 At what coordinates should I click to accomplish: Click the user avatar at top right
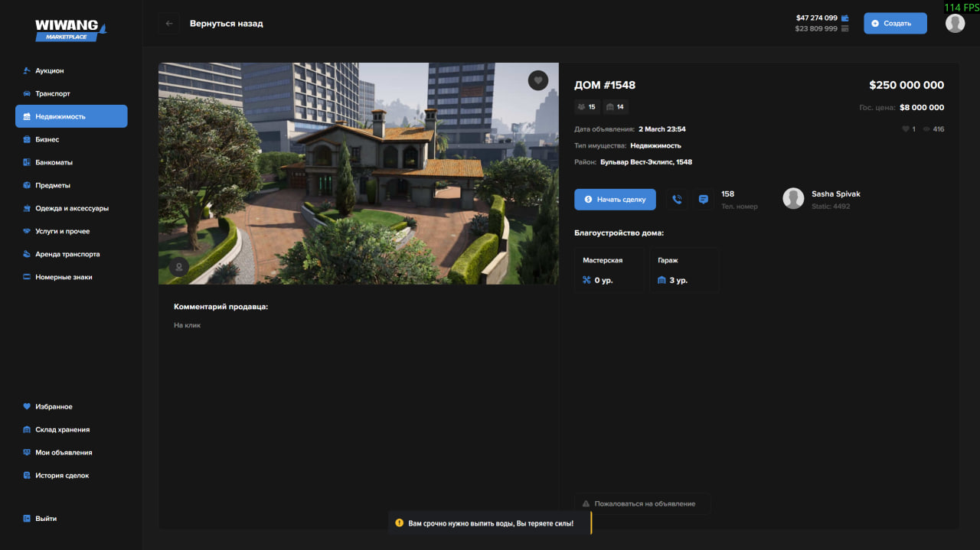[955, 24]
